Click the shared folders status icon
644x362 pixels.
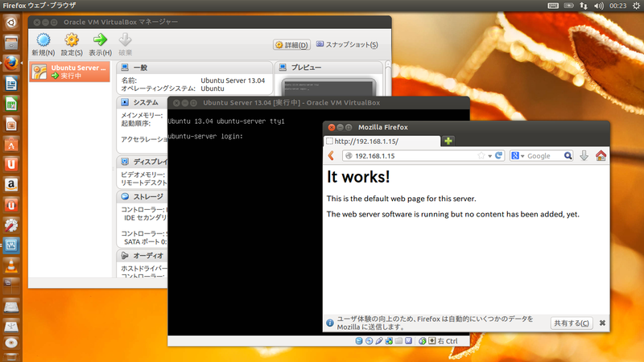[x=398, y=341]
